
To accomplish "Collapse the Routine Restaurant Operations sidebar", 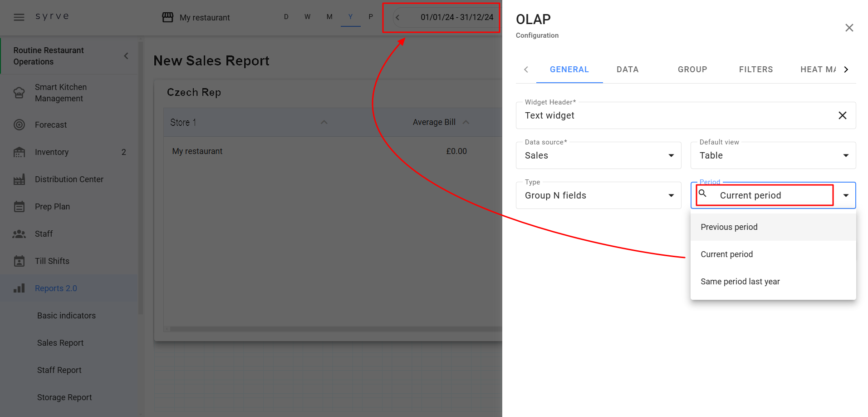I will 126,56.
